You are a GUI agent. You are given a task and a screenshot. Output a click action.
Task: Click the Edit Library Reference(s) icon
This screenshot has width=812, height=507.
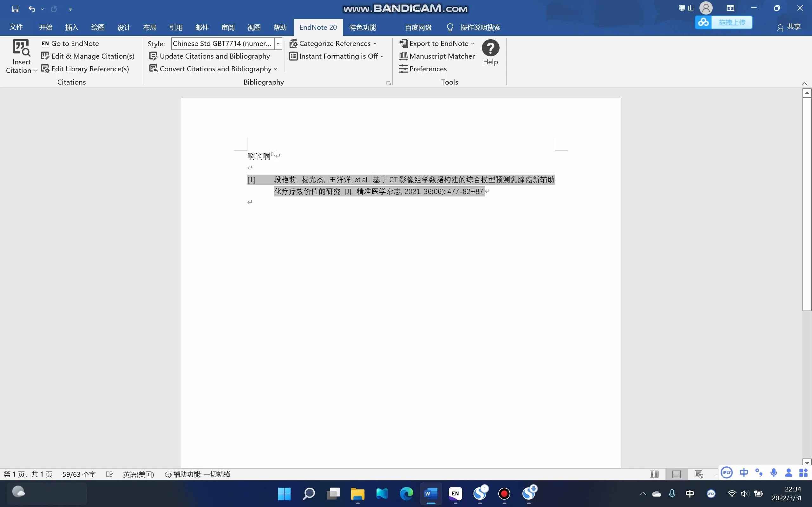[46, 68]
